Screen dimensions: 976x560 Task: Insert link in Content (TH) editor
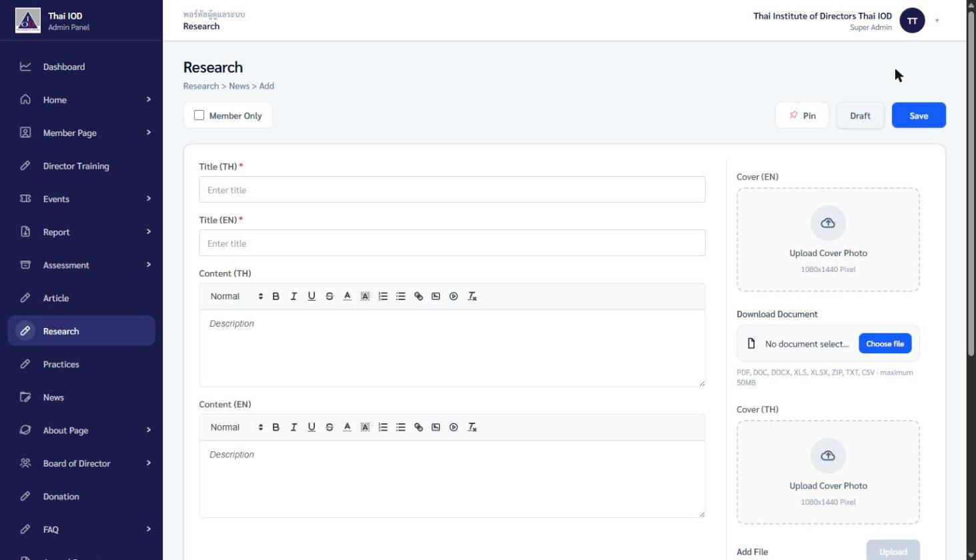point(418,296)
